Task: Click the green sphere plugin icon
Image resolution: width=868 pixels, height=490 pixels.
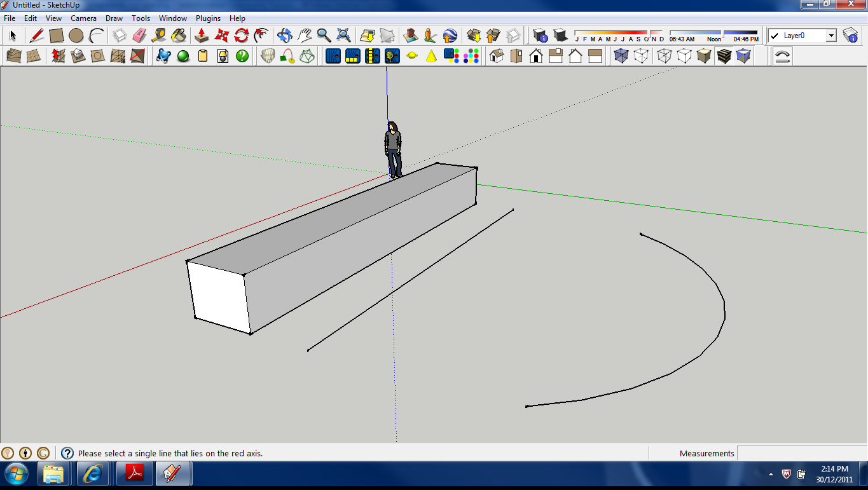Action: (183, 56)
